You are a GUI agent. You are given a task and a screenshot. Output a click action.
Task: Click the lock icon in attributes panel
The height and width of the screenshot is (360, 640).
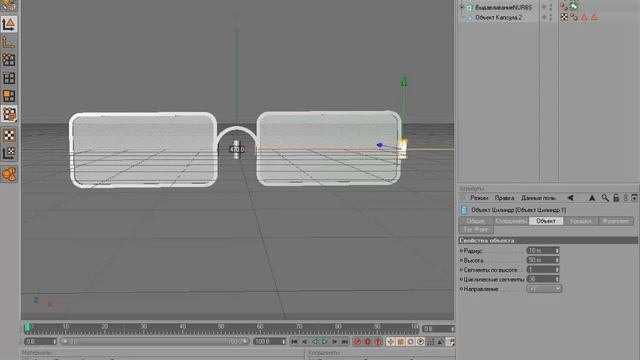pyautogui.click(x=616, y=198)
